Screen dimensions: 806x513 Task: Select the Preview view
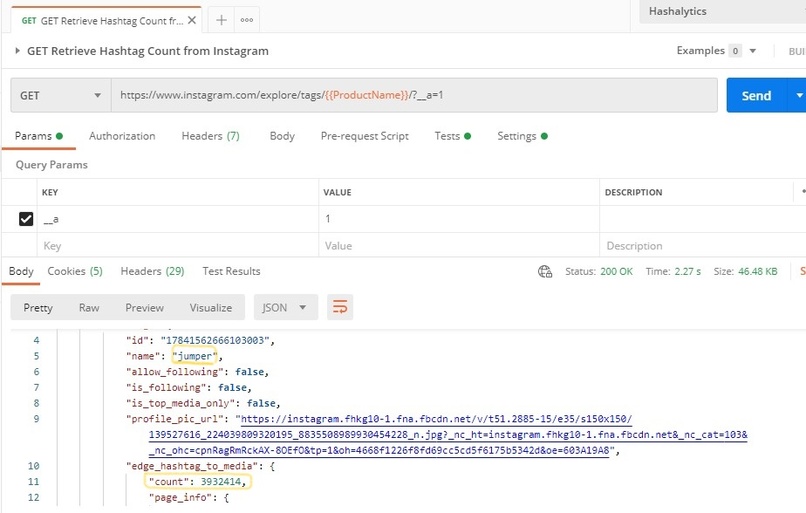coord(144,307)
